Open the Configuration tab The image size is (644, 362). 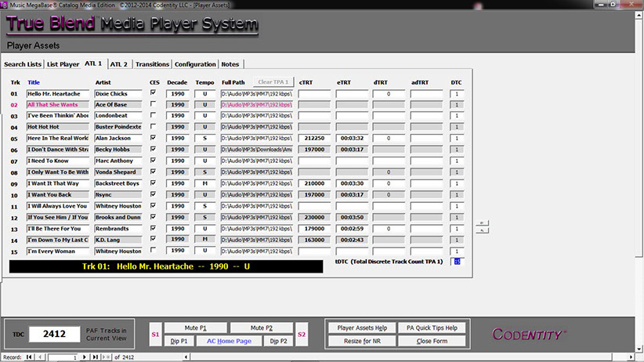(195, 64)
